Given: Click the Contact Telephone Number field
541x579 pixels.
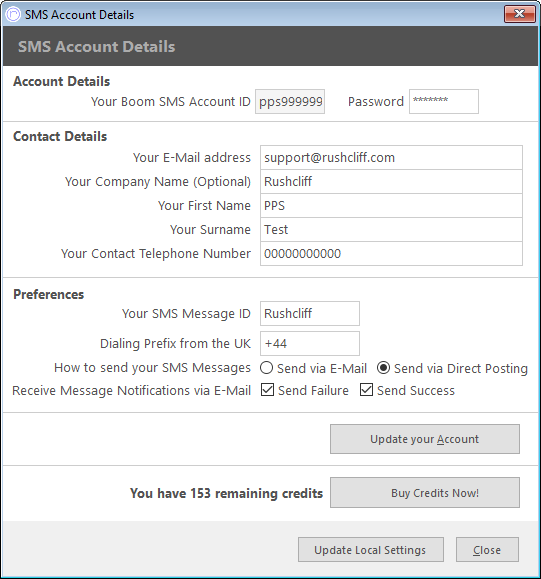Looking at the screenshot, I should click(391, 254).
